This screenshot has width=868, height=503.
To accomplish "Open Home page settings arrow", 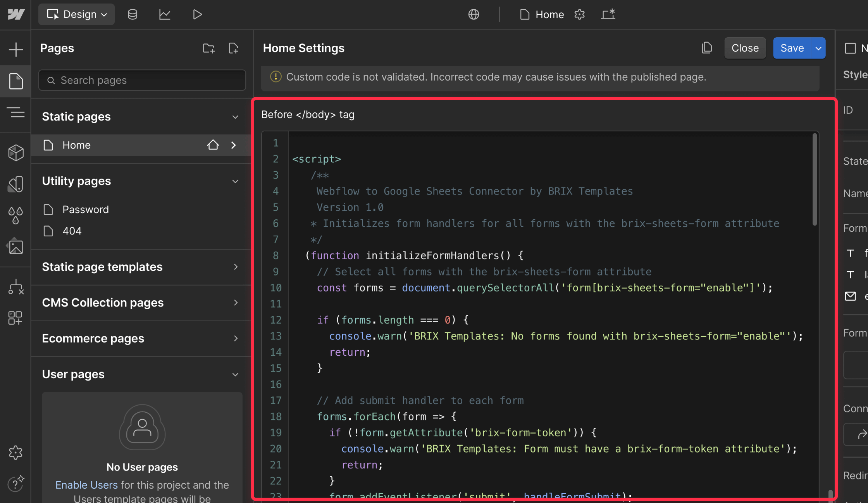I will pos(233,145).
